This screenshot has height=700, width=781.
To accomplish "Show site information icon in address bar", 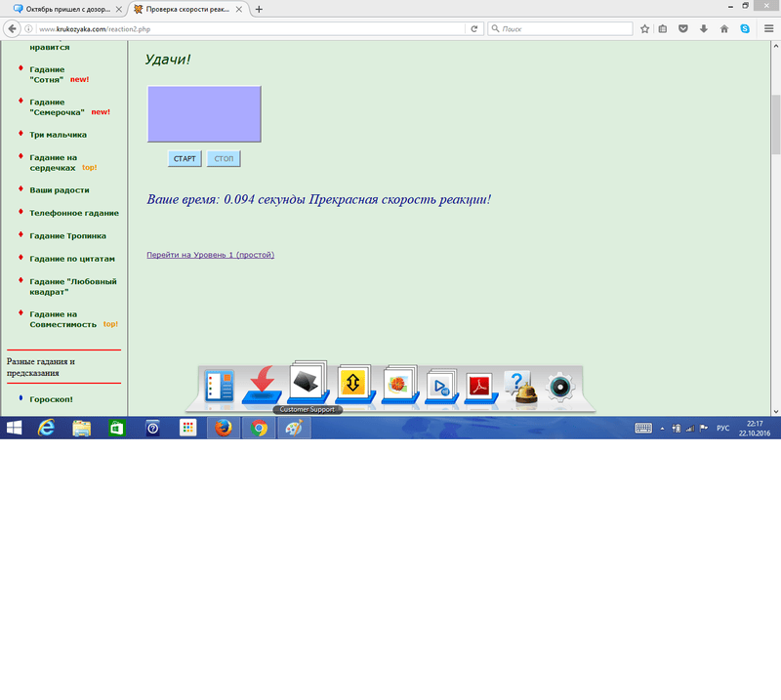I will (29, 29).
